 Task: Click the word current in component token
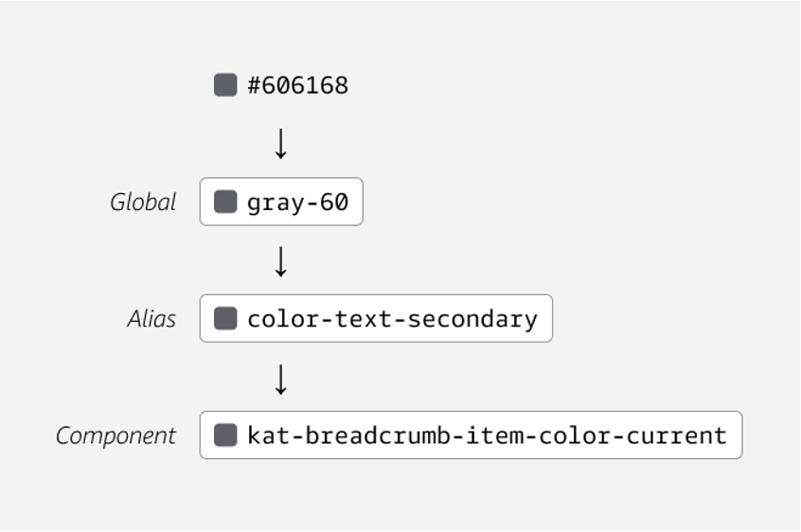[677, 436]
